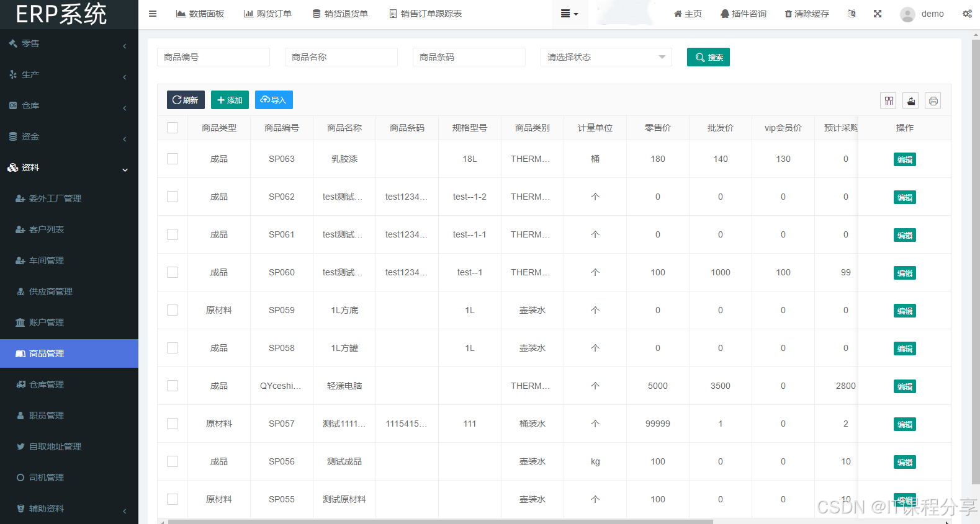Toggle the fullscreen expand icon
Screen dimensions: 980x524
coord(878,14)
